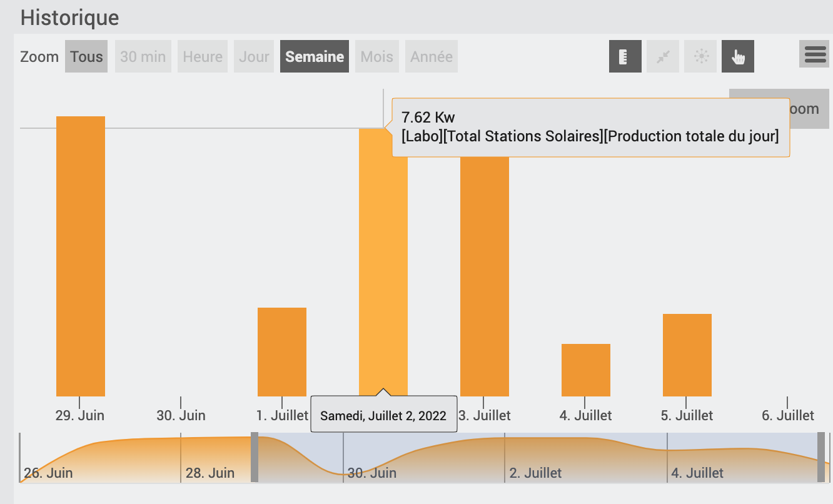833x504 pixels.
Task: Click the ruler icon toolbar button
Action: pyautogui.click(x=625, y=56)
